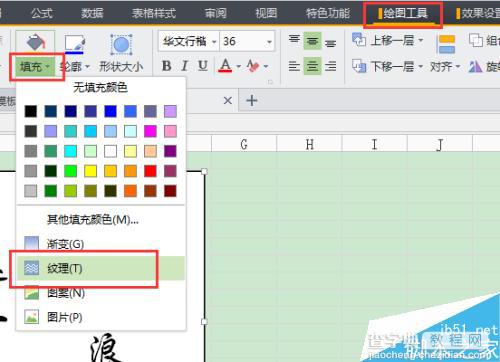Click the outline pen icon
Viewport: 500px width, 362px height.
click(x=75, y=44)
